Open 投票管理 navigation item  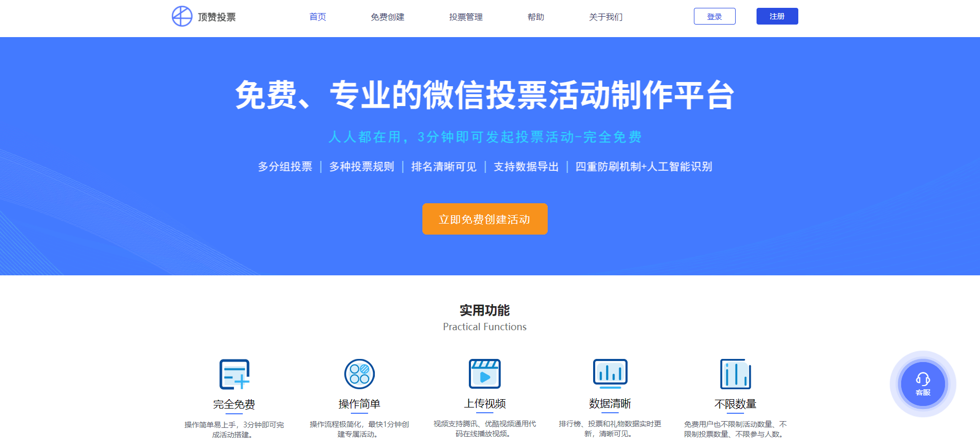point(466,17)
